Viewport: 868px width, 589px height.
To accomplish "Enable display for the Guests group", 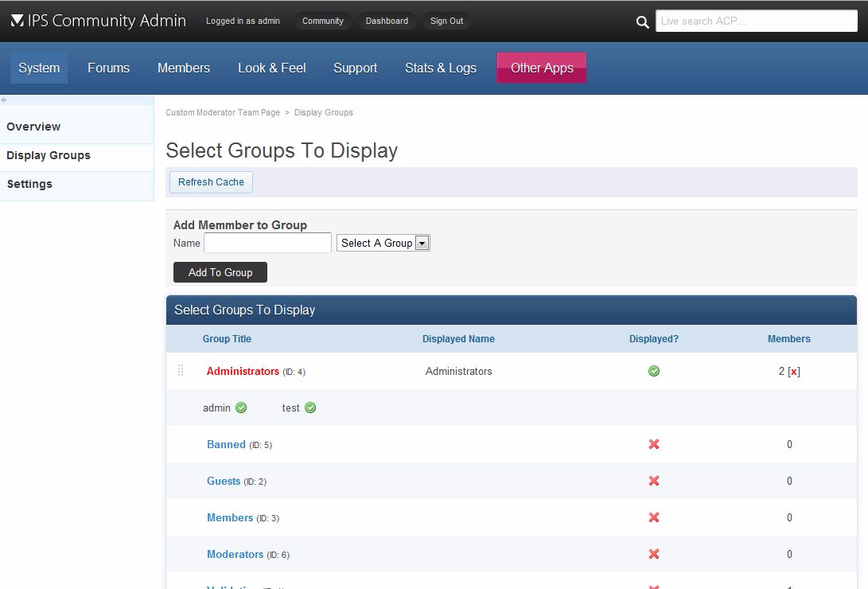I will click(x=654, y=481).
